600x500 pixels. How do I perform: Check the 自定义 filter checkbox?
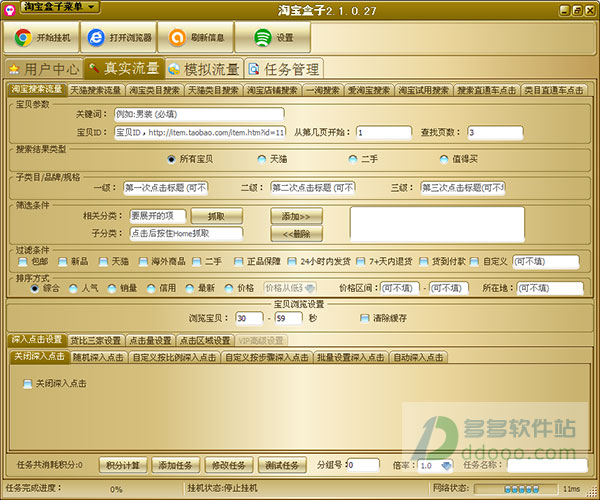474,262
